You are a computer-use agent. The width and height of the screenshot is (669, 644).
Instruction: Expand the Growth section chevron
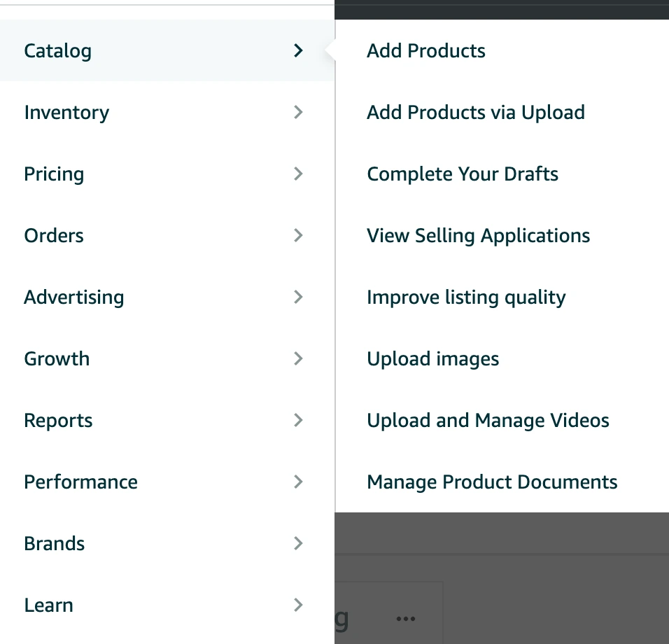(x=299, y=358)
